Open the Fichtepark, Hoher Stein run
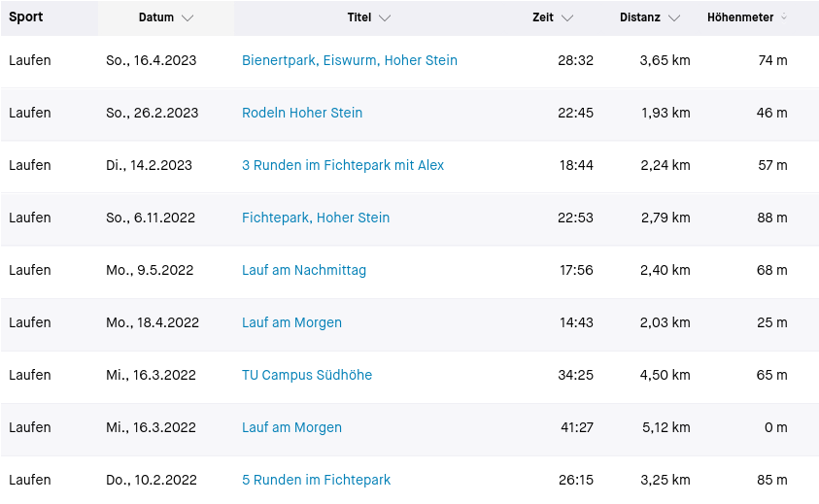Screen dimensions: 819x504 (316, 218)
